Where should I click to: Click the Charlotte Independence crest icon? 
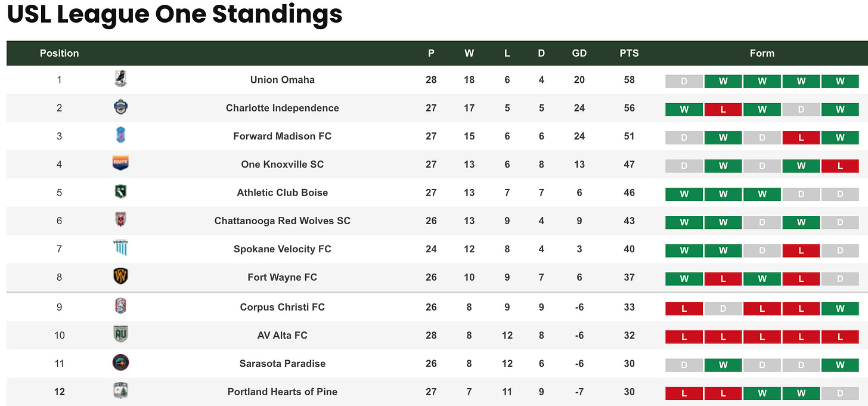pyautogui.click(x=120, y=107)
